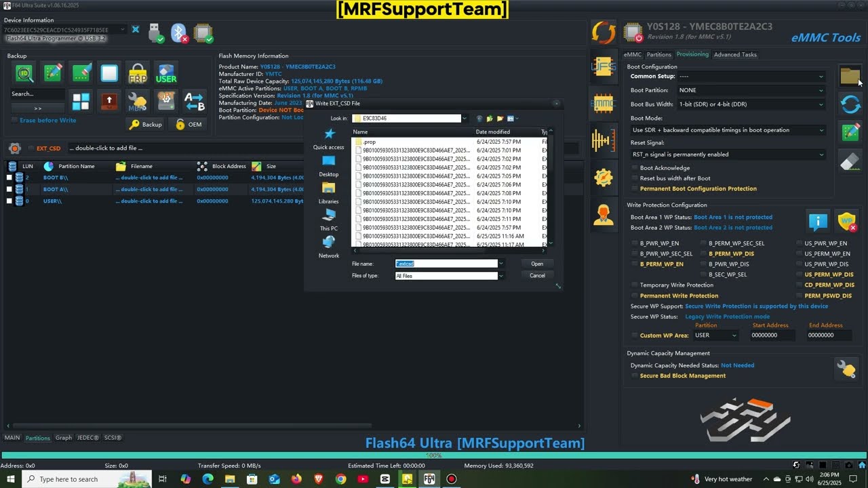The image size is (868, 488).
Task: Open the Files of type dropdown
Action: [500, 276]
